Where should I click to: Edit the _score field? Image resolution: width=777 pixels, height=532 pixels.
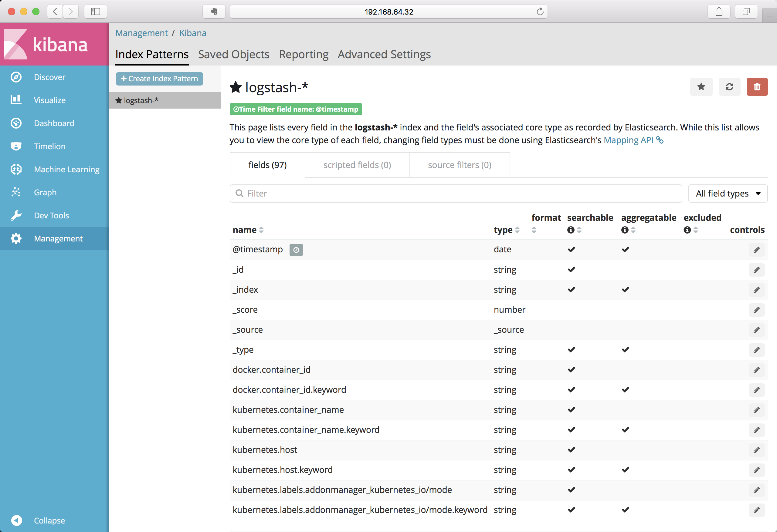(x=757, y=310)
